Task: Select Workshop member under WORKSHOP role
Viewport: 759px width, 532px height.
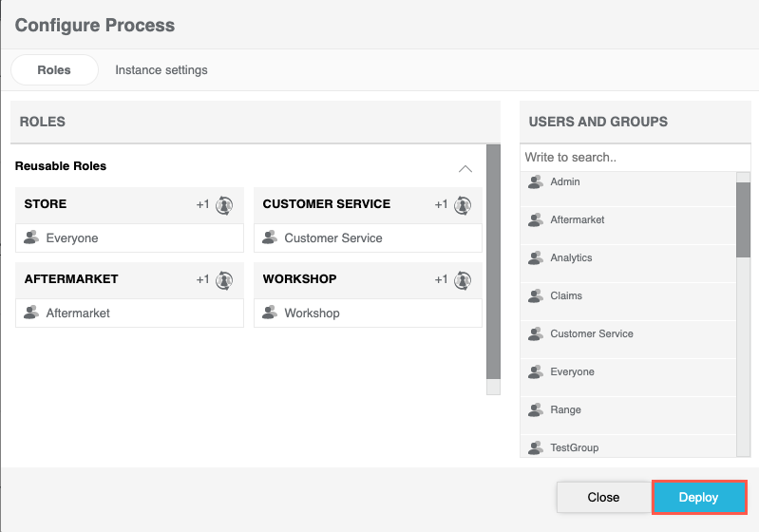Action: 312,313
